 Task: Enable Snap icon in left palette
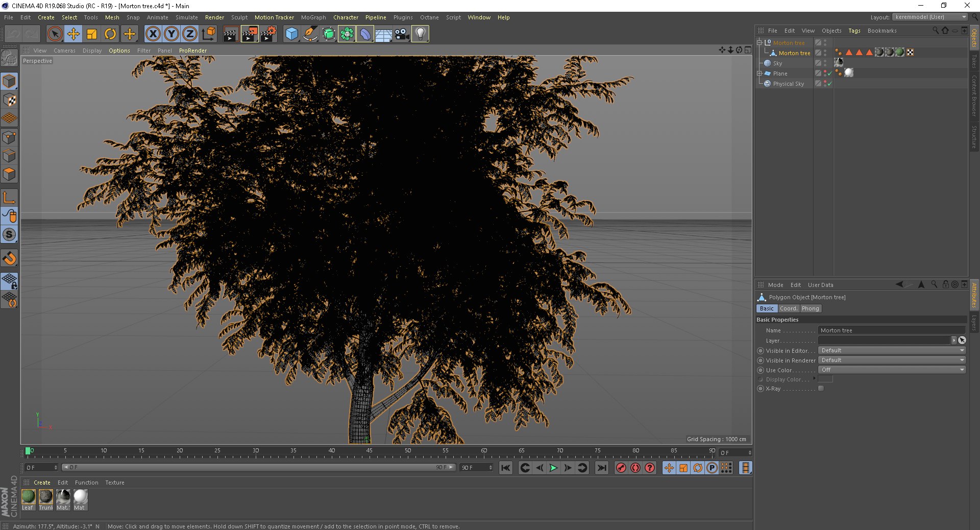click(x=10, y=258)
